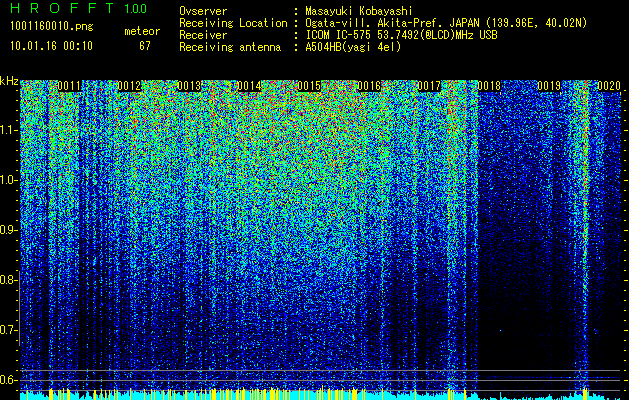The height and width of the screenshot is (400, 629).
Task: Click the 0020 time marker
Action: point(609,86)
